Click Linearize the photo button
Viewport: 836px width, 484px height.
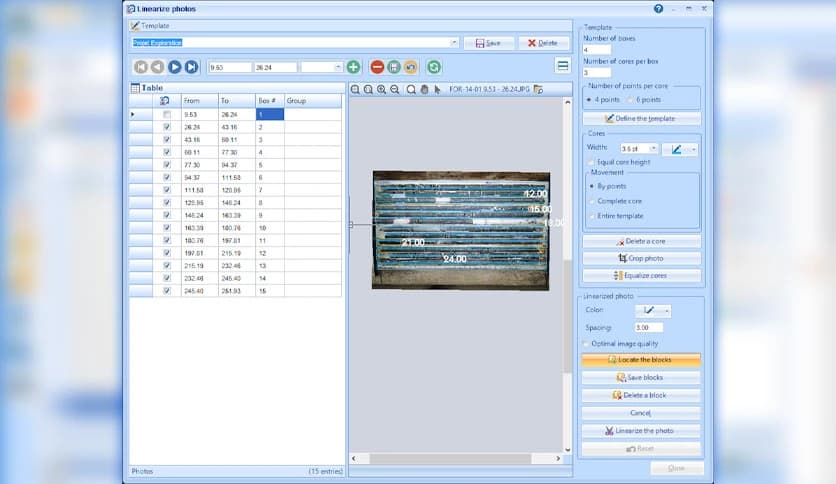pos(641,431)
